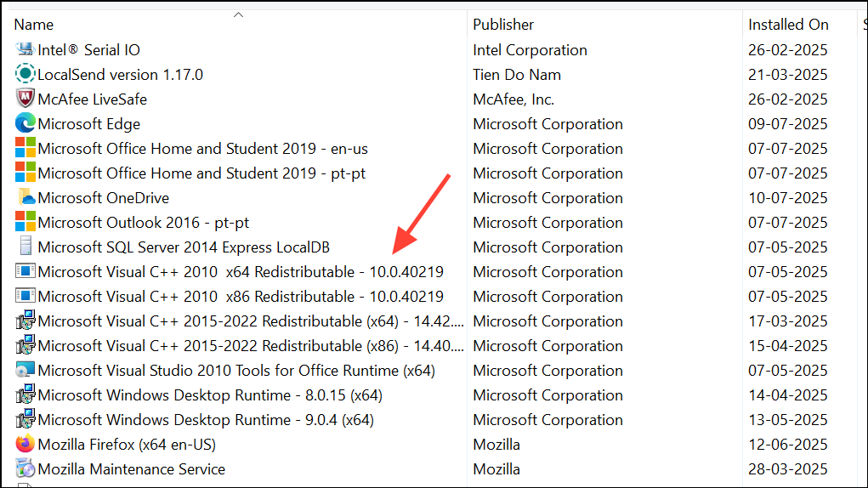
Task: Select the McAfee LiveSafe program
Action: pyautogui.click(x=93, y=99)
